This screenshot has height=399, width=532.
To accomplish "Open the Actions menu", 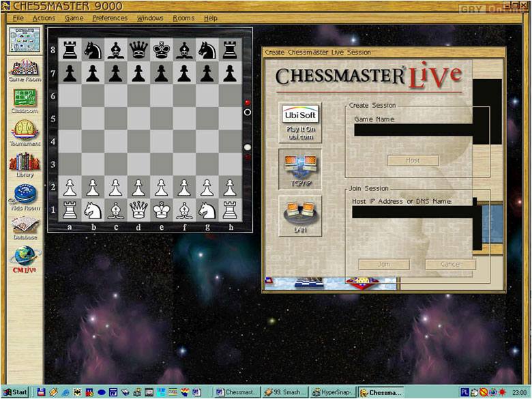I will pyautogui.click(x=44, y=18).
